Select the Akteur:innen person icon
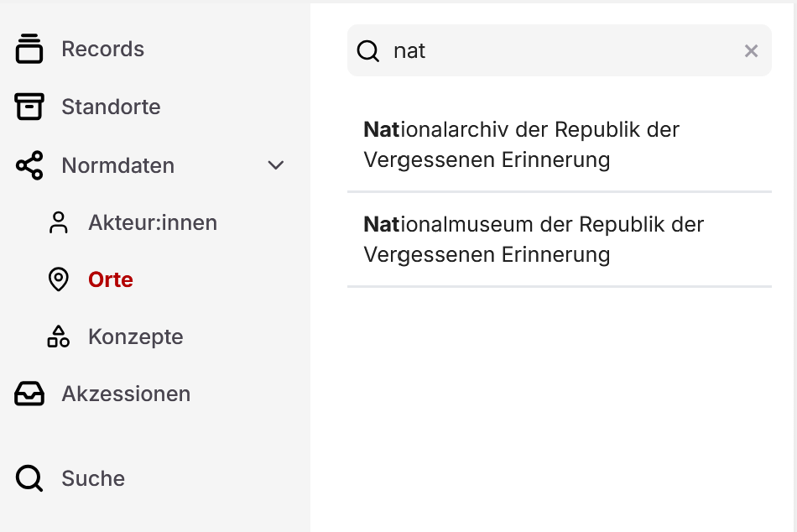 point(58,222)
